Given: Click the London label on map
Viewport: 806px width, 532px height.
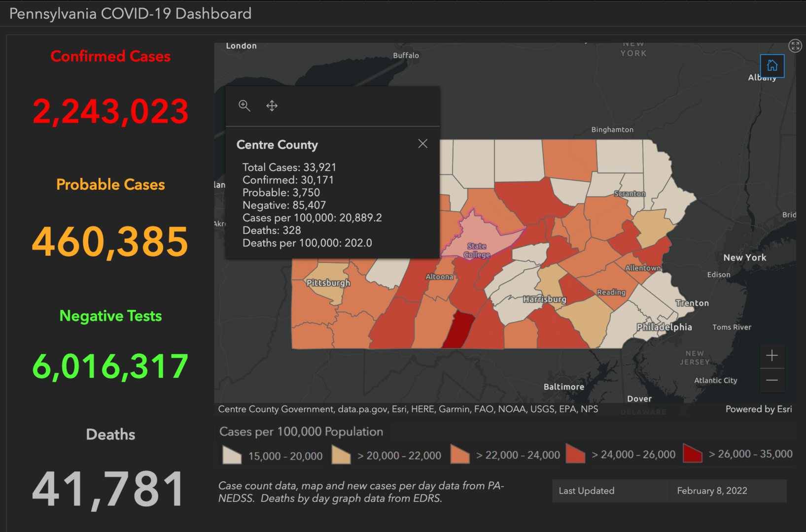Looking at the screenshot, I should [x=241, y=46].
